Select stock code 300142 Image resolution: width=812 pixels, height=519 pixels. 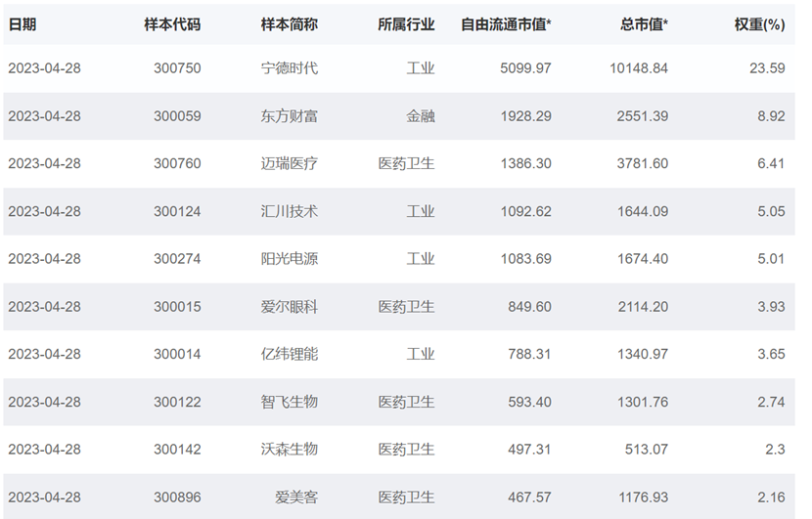(177, 450)
